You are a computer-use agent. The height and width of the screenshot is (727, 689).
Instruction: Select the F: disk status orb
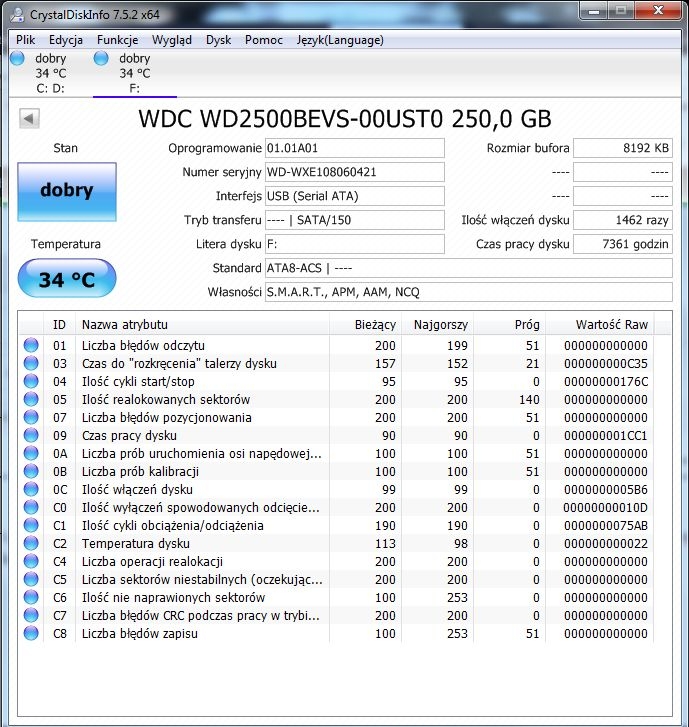[101, 58]
